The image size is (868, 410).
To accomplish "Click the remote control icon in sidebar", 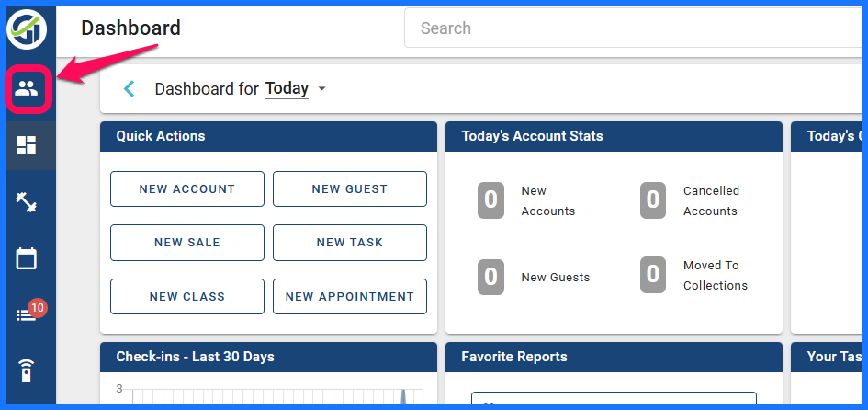I will (x=27, y=371).
